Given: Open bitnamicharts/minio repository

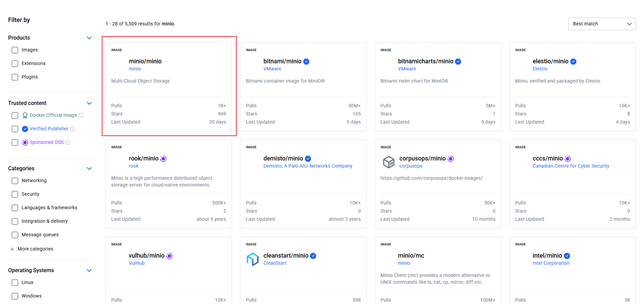Looking at the screenshot, I should tap(426, 61).
